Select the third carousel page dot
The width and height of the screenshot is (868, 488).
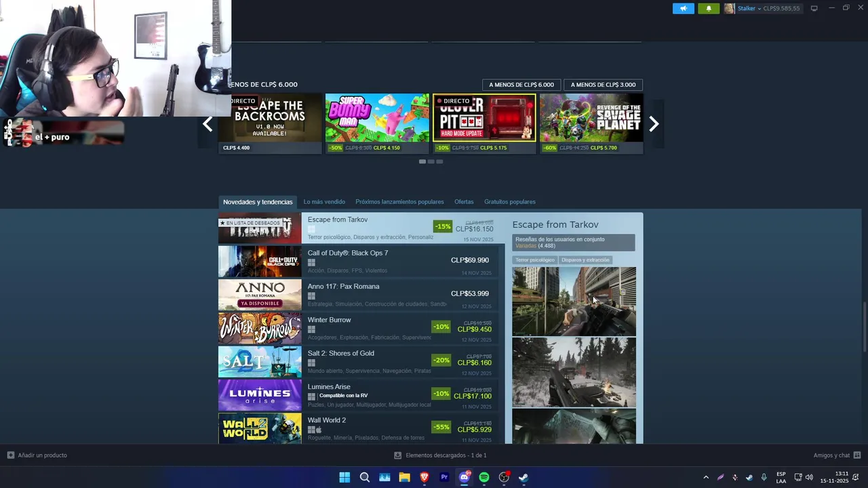[x=439, y=161]
